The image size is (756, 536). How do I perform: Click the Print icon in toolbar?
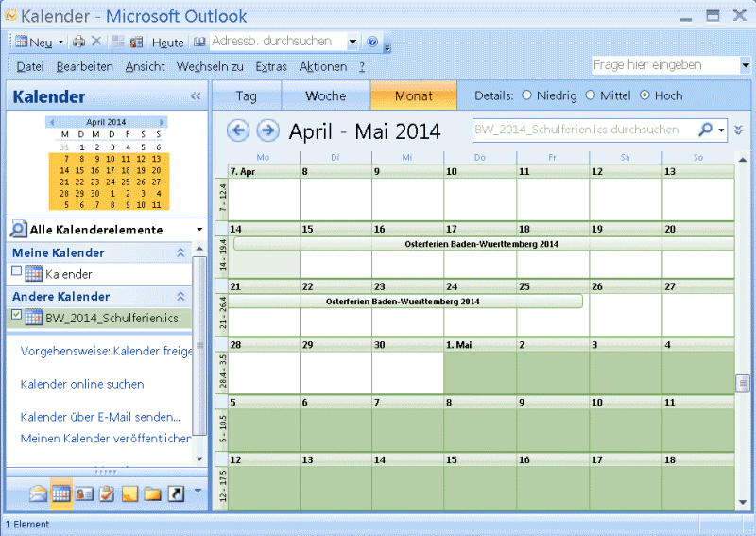point(78,42)
